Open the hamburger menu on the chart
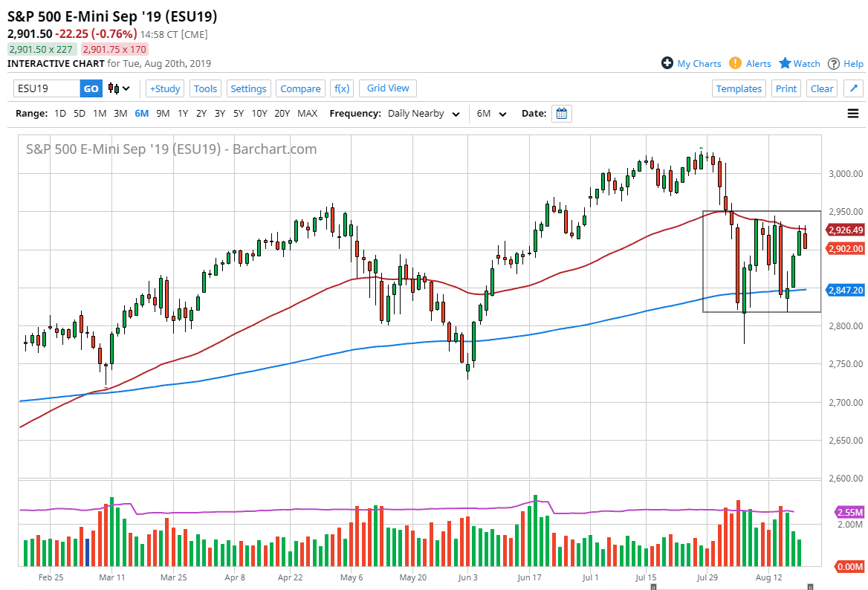 [x=853, y=113]
